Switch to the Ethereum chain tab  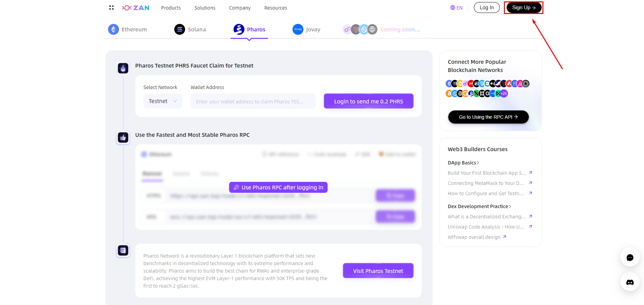click(128, 29)
